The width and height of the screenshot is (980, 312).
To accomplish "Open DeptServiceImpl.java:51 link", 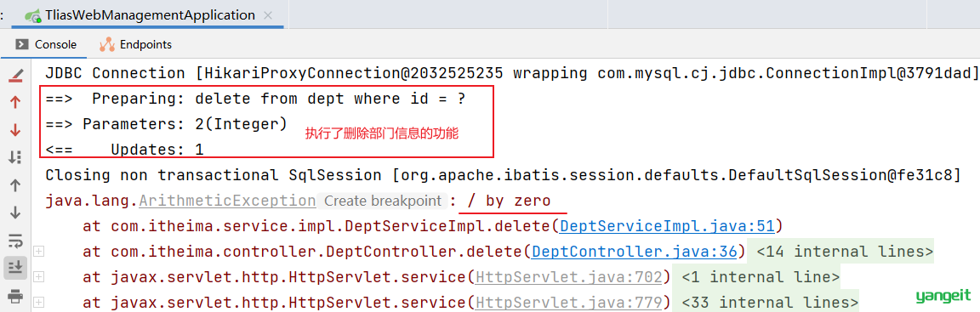I will 667,226.
